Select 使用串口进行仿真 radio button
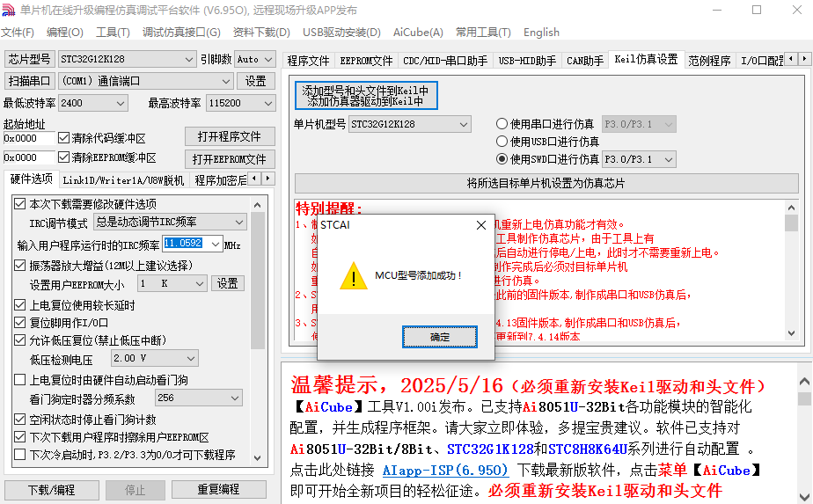813x504 pixels. click(x=502, y=124)
